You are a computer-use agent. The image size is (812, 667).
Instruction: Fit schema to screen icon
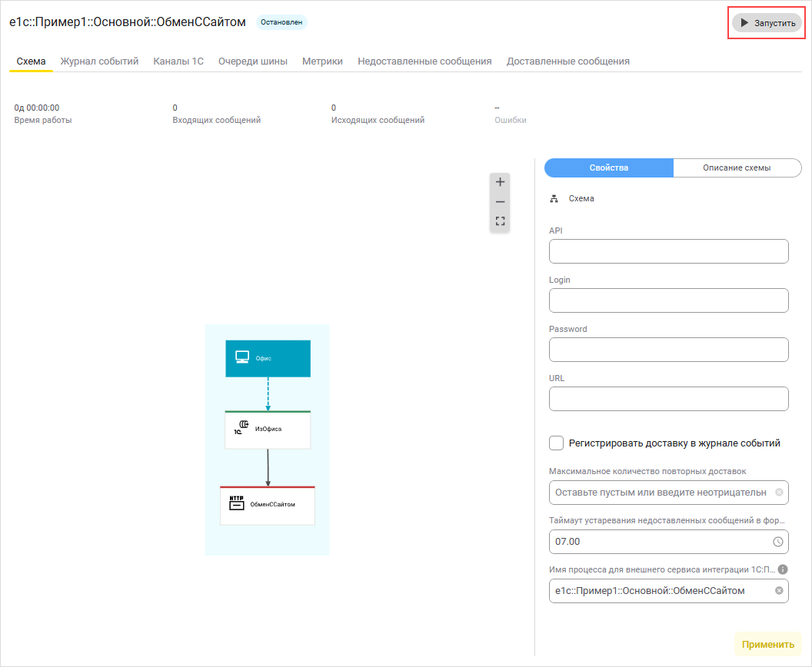point(500,221)
